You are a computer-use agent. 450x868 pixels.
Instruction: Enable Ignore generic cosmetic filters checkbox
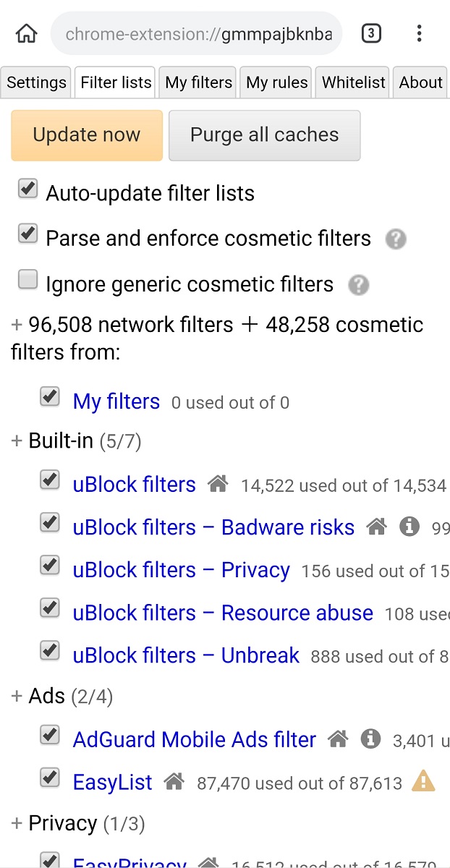tap(27, 280)
